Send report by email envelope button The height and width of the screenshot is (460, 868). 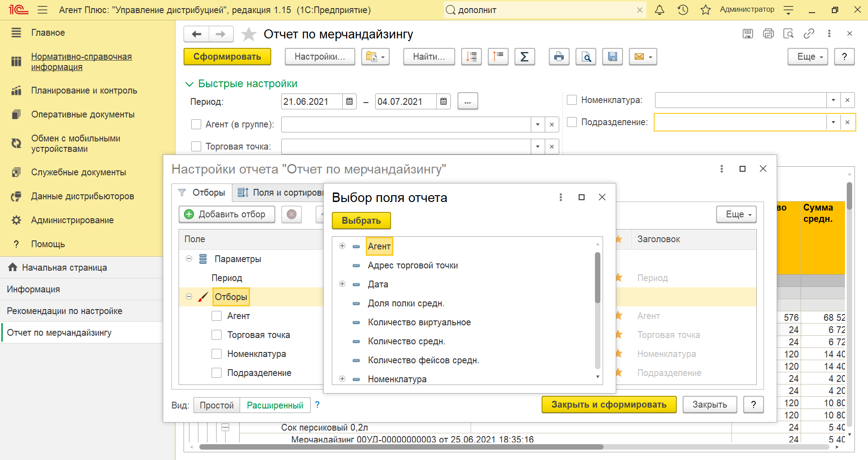click(643, 56)
